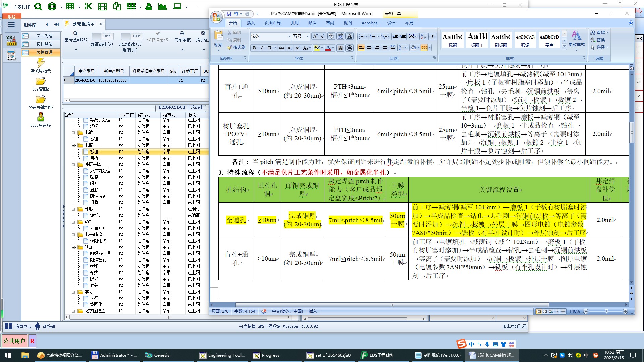644x362 pixels.
Task: Toggle bold formatting in Word
Action: click(254, 48)
